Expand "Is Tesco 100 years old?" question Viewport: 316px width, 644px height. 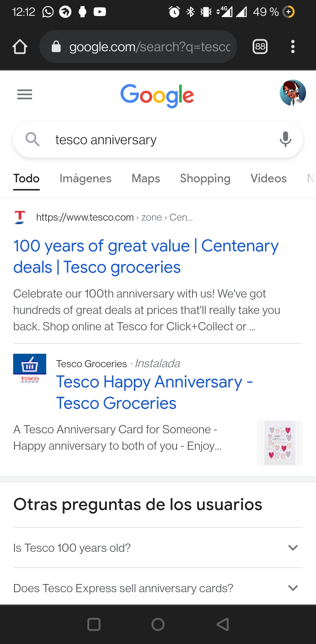pos(158,548)
